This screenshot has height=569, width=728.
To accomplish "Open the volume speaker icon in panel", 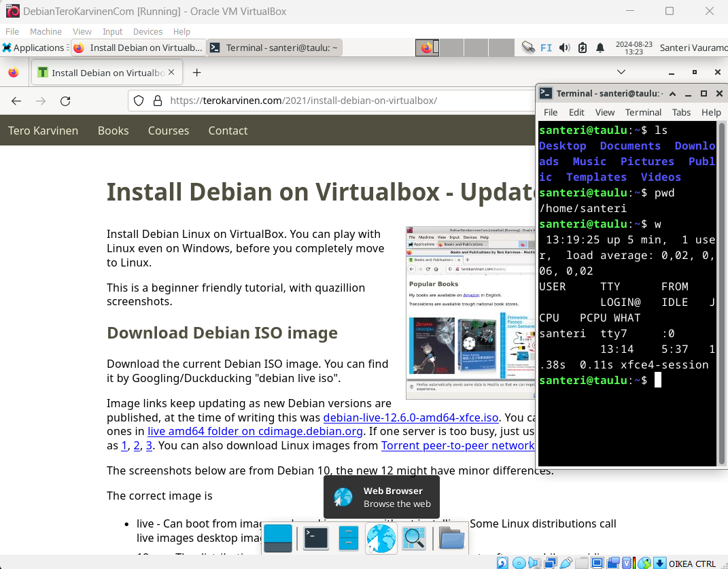I will (564, 48).
